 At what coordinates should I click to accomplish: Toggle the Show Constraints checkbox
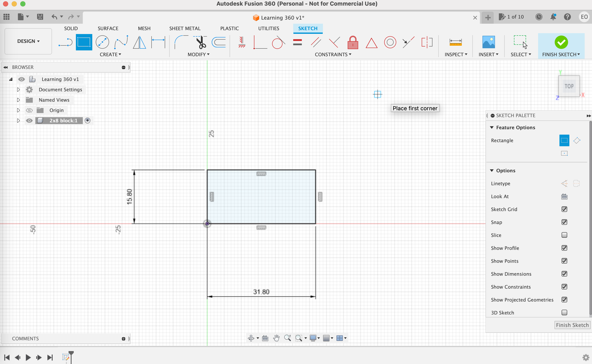click(564, 287)
